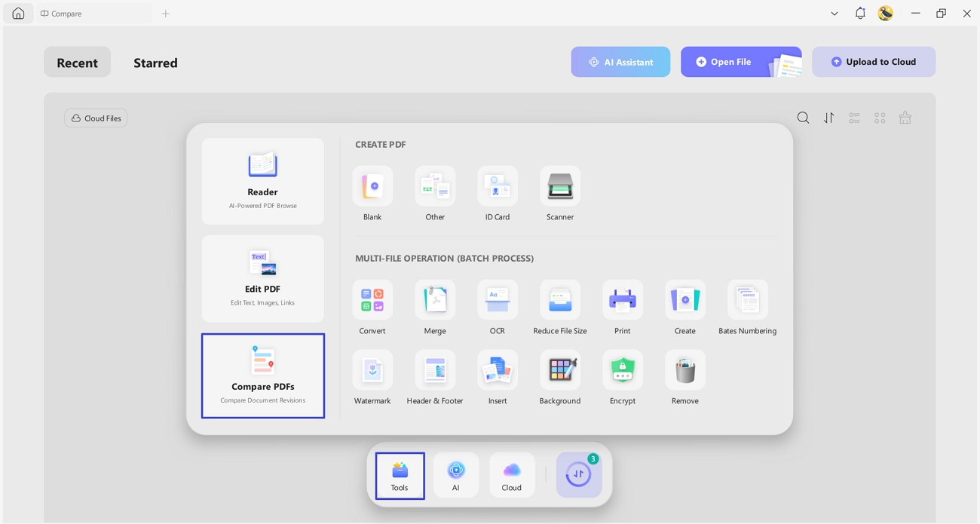This screenshot has height=524, width=980.
Task: Expand the title bar dropdown chevron
Action: pos(835,14)
